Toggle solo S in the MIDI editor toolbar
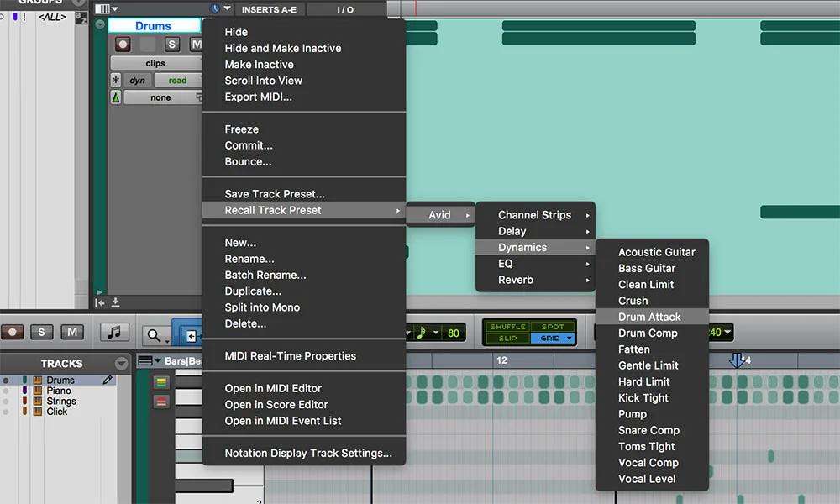 coord(41,332)
